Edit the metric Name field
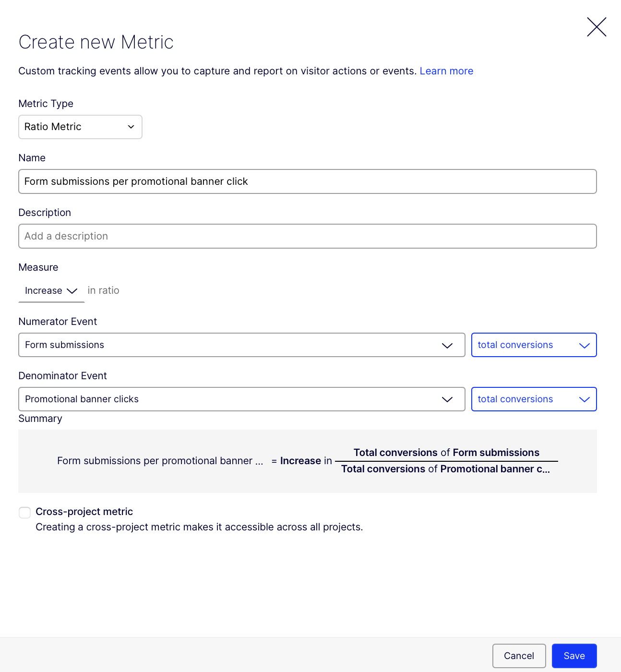This screenshot has height=672, width=621. click(x=307, y=181)
